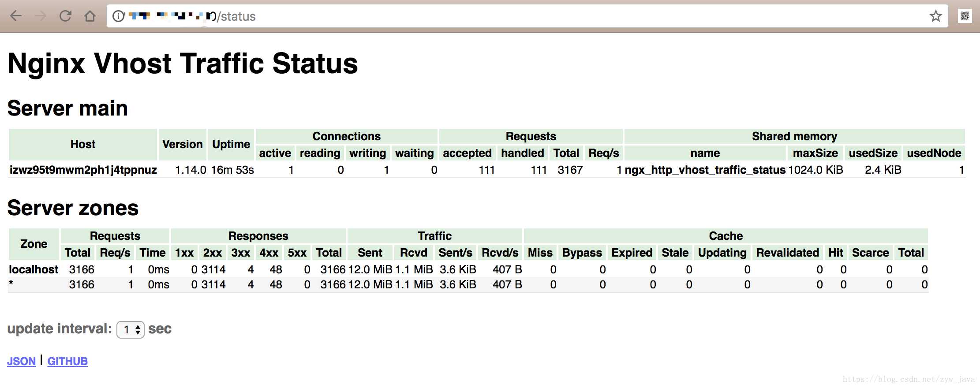Open the JSON link
This screenshot has height=388, width=980.
[21, 361]
